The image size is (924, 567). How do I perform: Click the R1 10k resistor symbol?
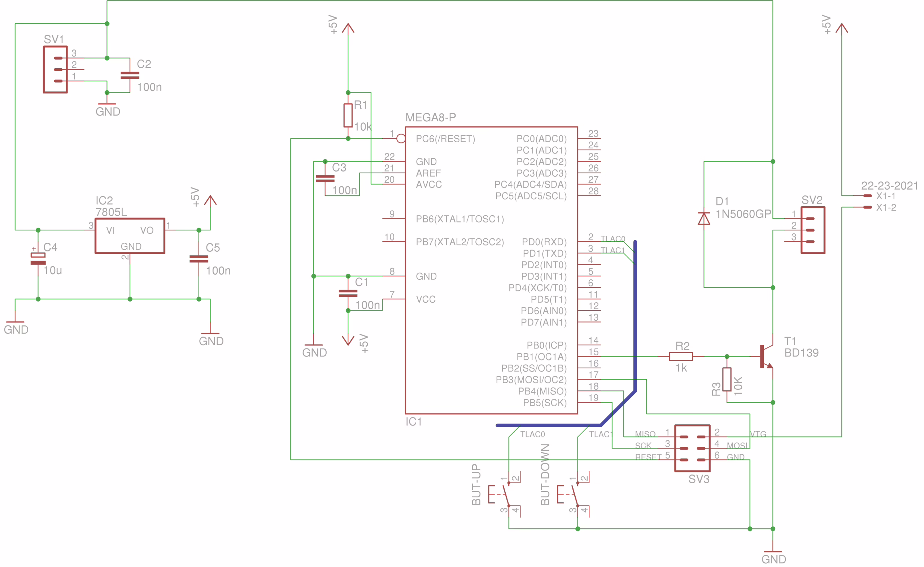tap(348, 116)
